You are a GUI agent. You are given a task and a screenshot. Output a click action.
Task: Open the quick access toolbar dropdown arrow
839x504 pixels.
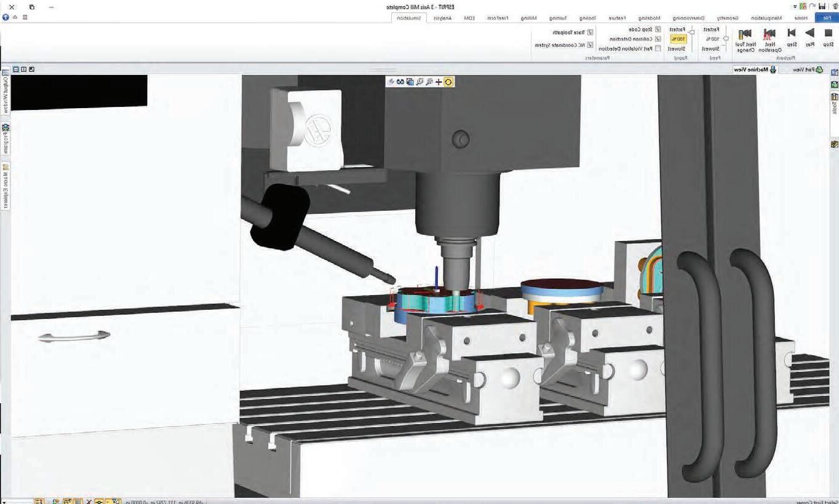pyautogui.click(x=795, y=7)
